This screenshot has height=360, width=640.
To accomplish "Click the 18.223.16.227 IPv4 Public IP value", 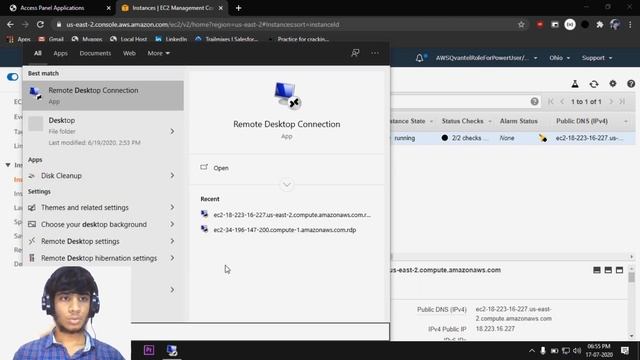I will [x=495, y=329].
